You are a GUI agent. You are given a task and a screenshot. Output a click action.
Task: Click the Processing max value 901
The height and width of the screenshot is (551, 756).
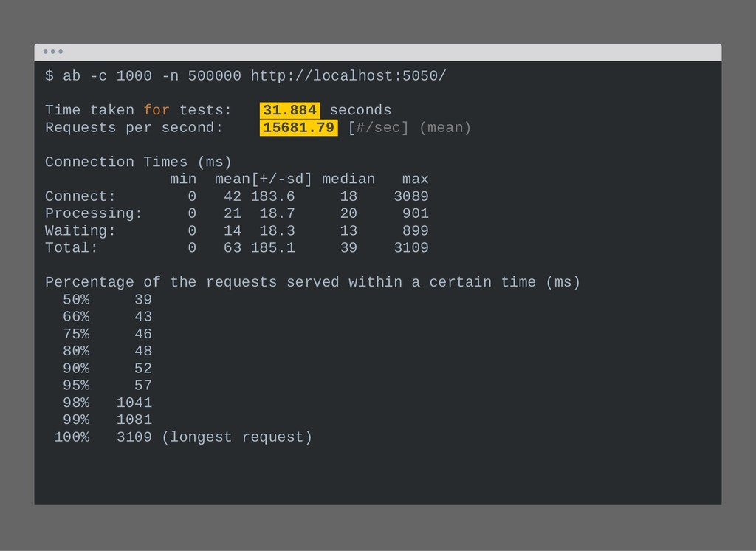tap(415, 213)
